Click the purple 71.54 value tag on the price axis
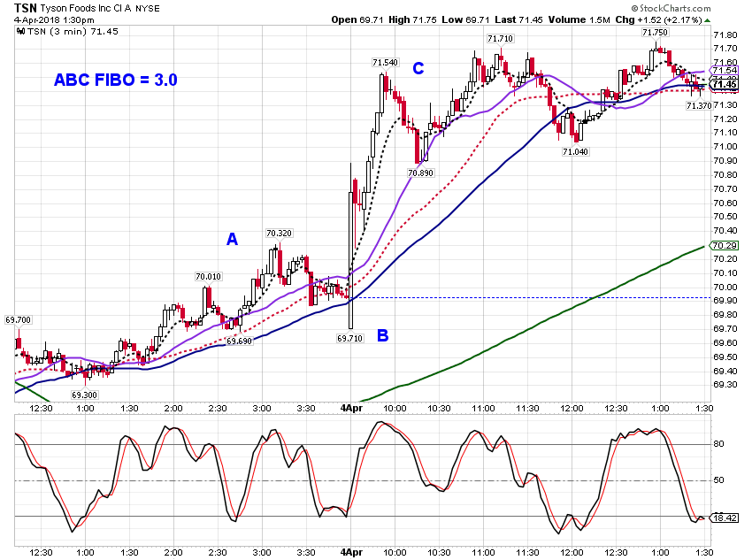 [724, 71]
